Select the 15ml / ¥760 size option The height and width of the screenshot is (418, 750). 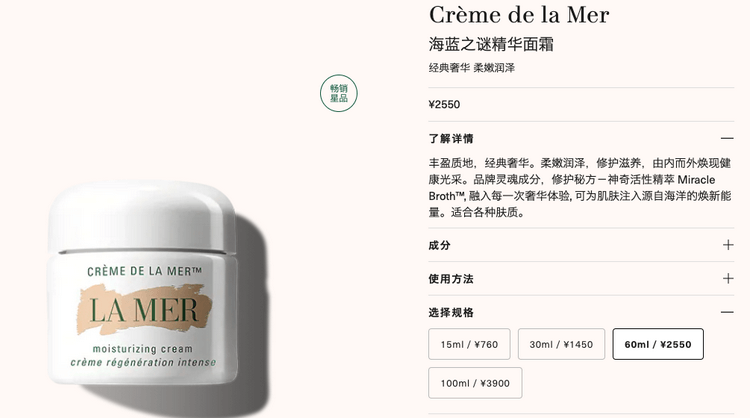click(x=469, y=344)
